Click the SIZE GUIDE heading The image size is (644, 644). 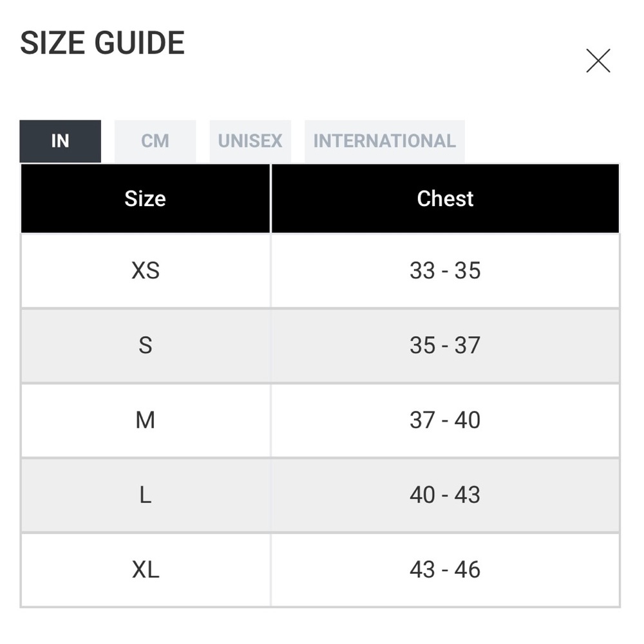pos(102,43)
